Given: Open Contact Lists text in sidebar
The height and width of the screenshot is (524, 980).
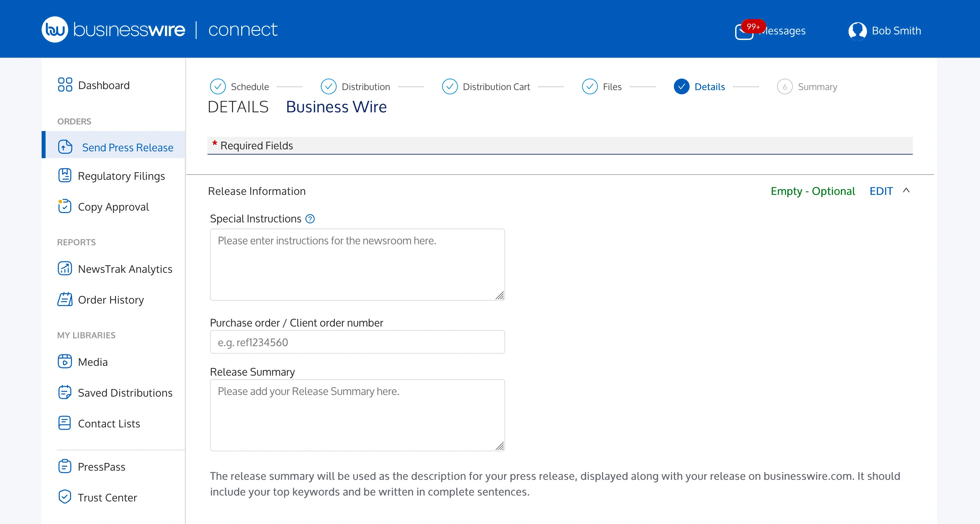Looking at the screenshot, I should coord(109,423).
